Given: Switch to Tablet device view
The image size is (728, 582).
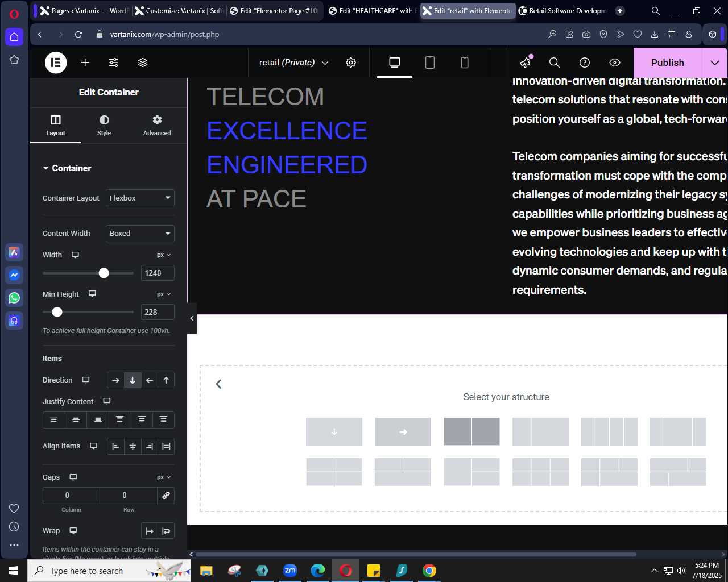Looking at the screenshot, I should coord(430,63).
